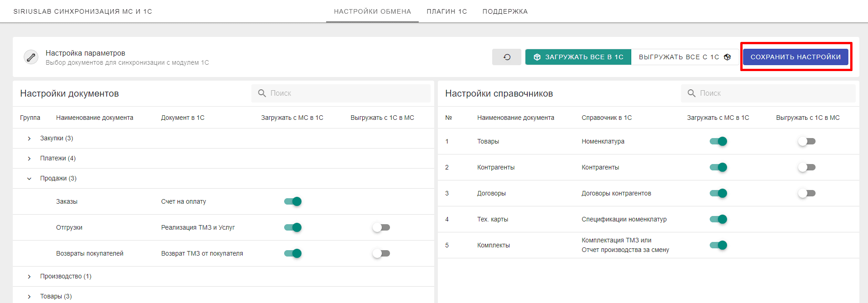Click 'Настройка параметров' heading
The width and height of the screenshot is (868, 303).
click(85, 53)
